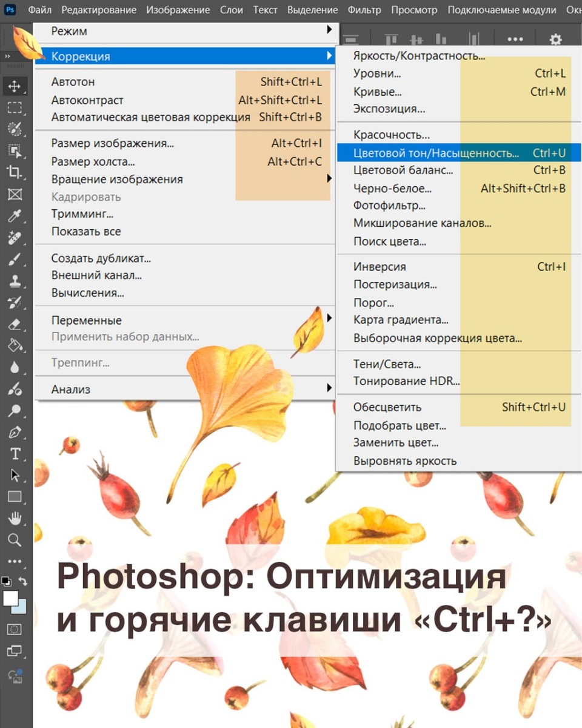This screenshot has width=582, height=728.
Task: Reset to default black and white colors
Action: click(6, 581)
